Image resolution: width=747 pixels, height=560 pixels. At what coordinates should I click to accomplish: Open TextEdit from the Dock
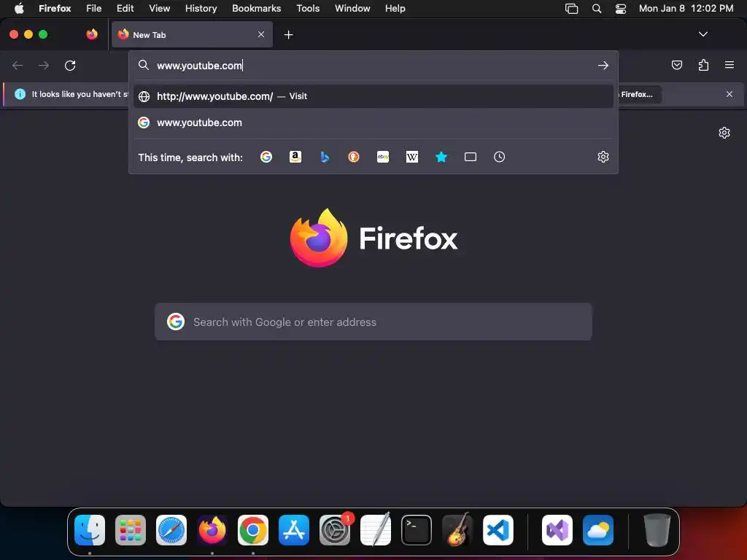click(376, 530)
